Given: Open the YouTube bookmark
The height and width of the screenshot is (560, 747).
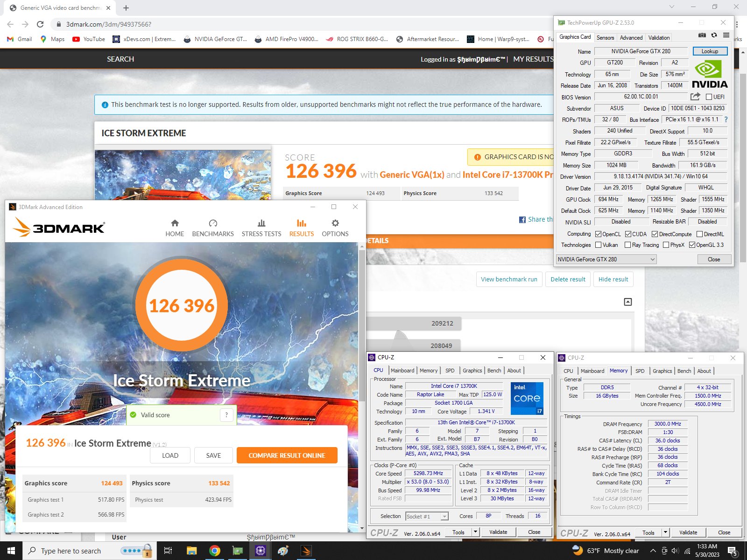Looking at the screenshot, I should (89, 39).
